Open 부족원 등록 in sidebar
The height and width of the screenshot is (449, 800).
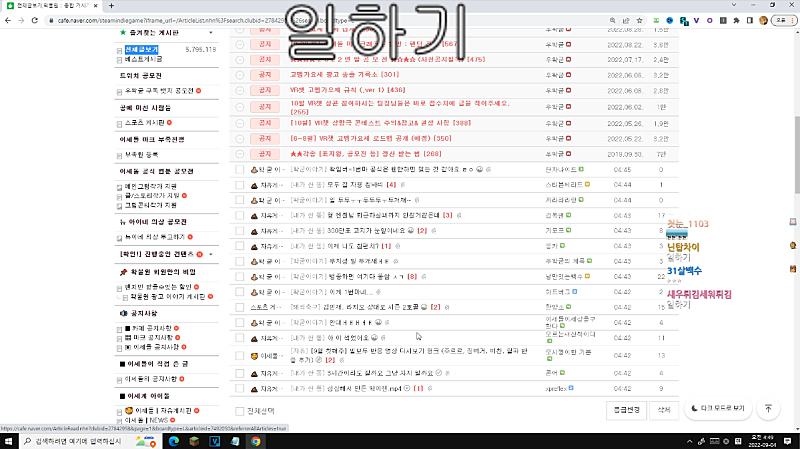[141, 155]
